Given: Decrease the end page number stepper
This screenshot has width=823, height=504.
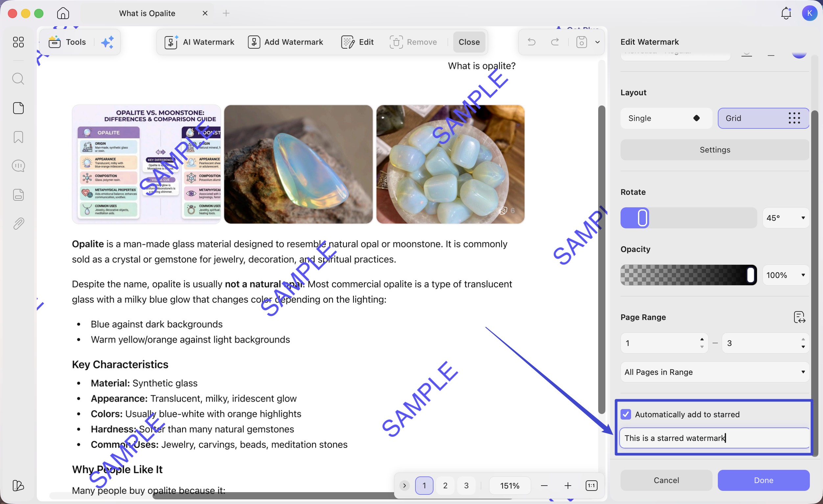Looking at the screenshot, I should click(803, 347).
